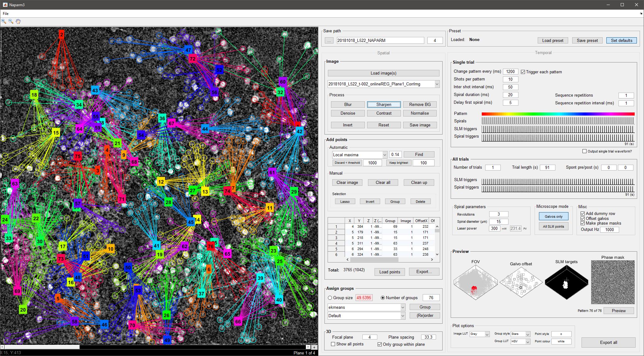Click the Phase mask preview thumbnail
The width and height of the screenshot is (644, 356).
coord(612,282)
